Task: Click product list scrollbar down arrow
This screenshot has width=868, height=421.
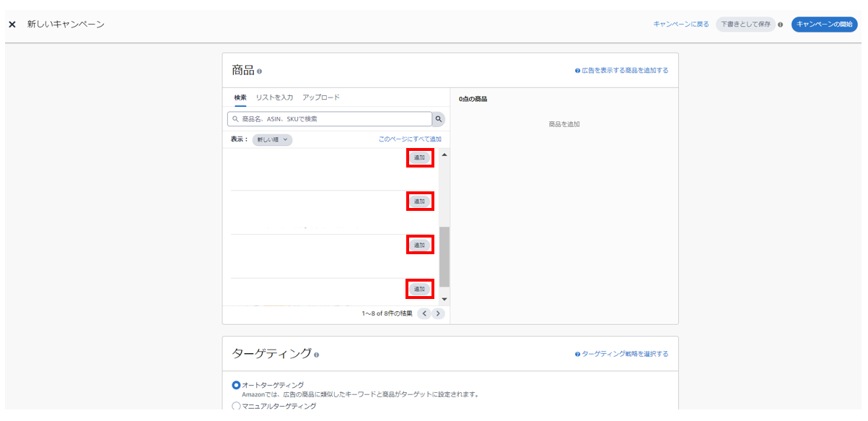Action: pyautogui.click(x=444, y=299)
